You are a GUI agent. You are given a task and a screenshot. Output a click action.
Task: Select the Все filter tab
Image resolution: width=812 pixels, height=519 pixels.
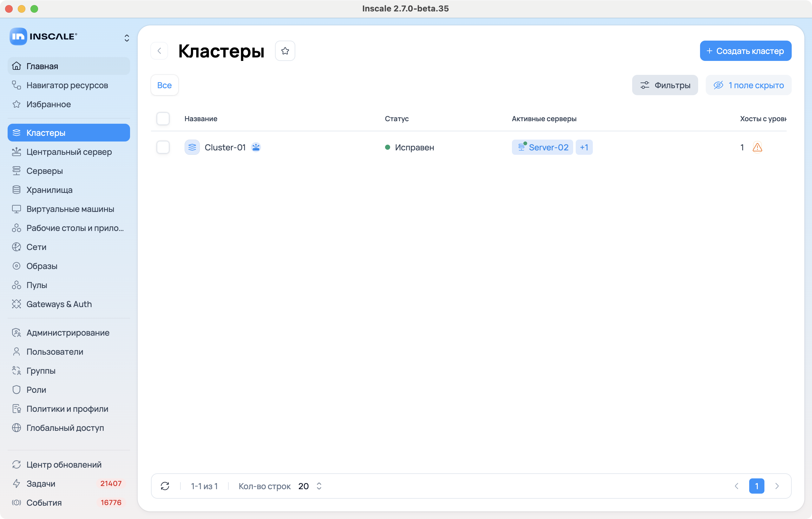click(165, 85)
